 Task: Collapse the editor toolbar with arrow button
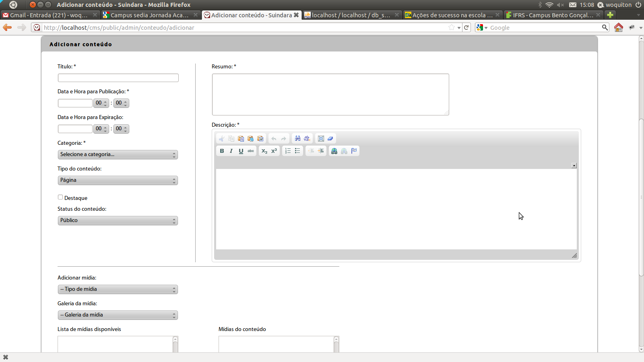pyautogui.click(x=574, y=166)
